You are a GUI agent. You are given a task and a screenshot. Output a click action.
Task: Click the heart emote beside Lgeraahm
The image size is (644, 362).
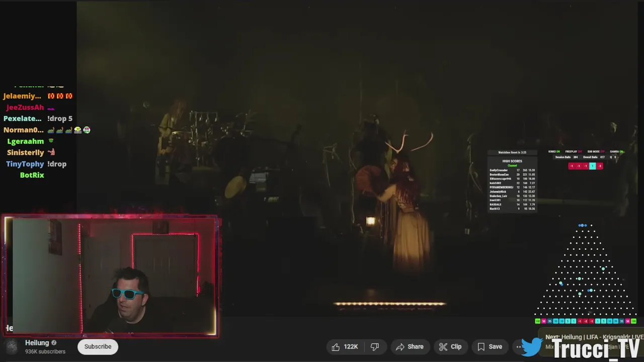pos(51,141)
